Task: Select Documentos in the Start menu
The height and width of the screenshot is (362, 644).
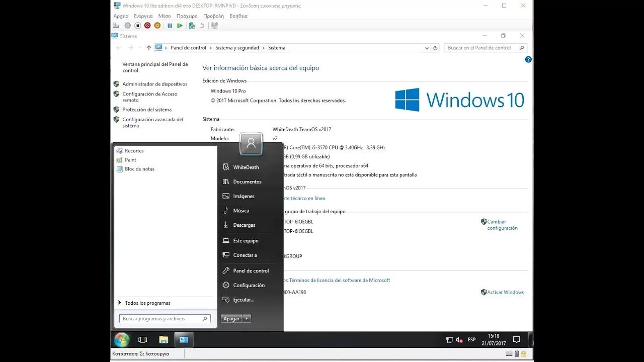Action: point(247,182)
